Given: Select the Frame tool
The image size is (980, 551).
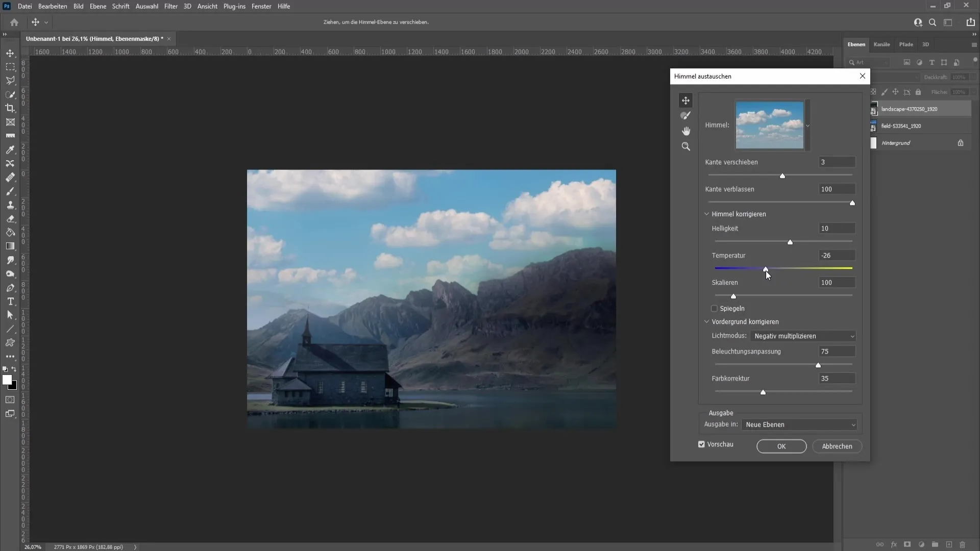Looking at the screenshot, I should (x=10, y=122).
